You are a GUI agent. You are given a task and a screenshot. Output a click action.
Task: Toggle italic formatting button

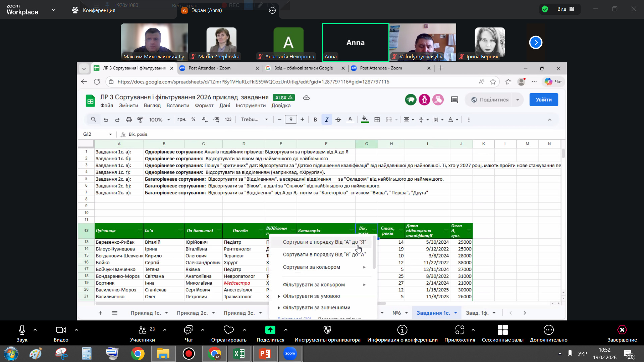[x=326, y=120]
